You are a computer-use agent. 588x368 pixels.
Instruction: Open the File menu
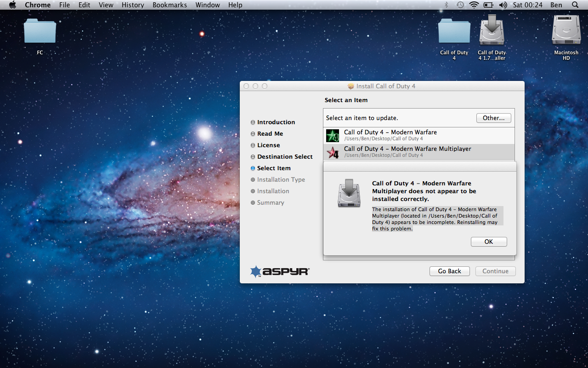(x=64, y=5)
